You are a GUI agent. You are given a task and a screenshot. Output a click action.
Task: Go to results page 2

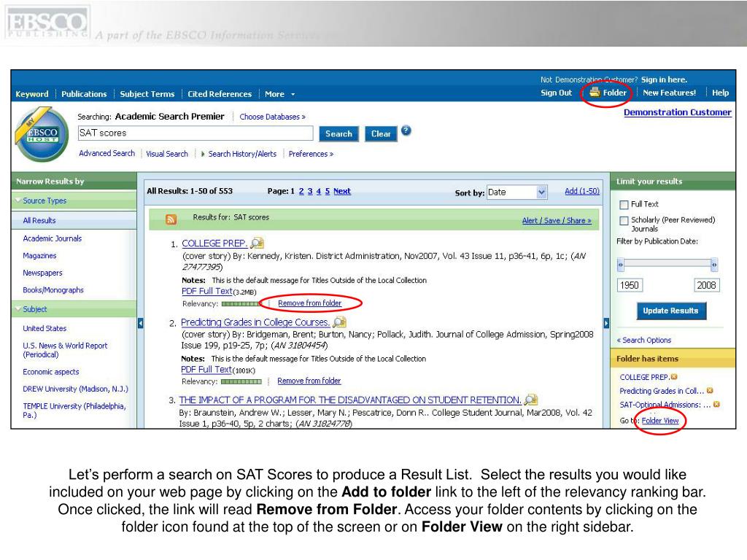[x=301, y=191]
